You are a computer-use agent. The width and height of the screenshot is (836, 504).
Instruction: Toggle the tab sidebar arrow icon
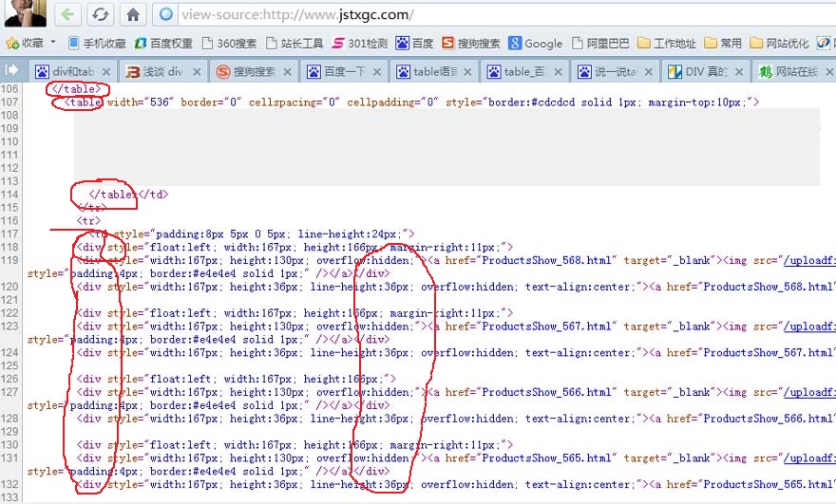12,70
